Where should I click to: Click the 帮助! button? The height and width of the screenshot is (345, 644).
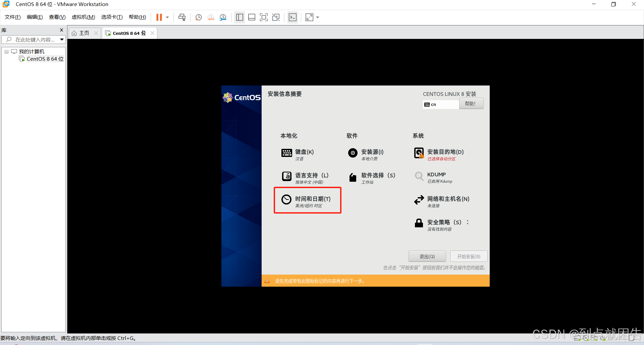(471, 104)
